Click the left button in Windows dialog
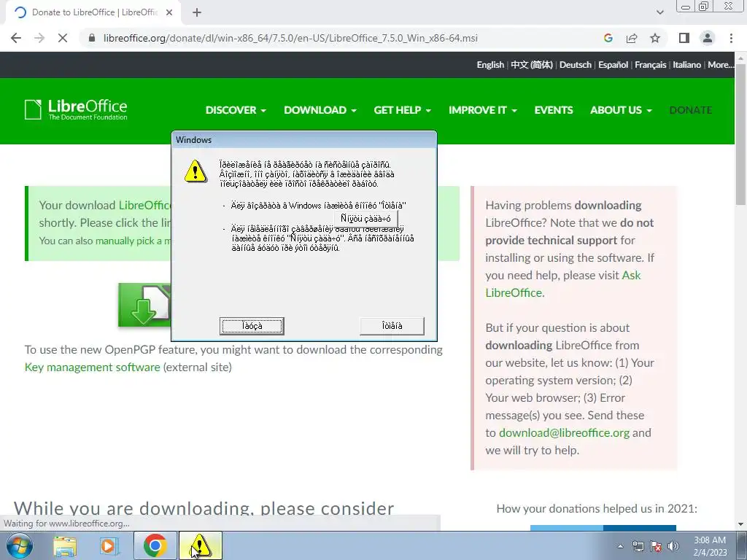Screen dimensions: 747x560 (252, 326)
